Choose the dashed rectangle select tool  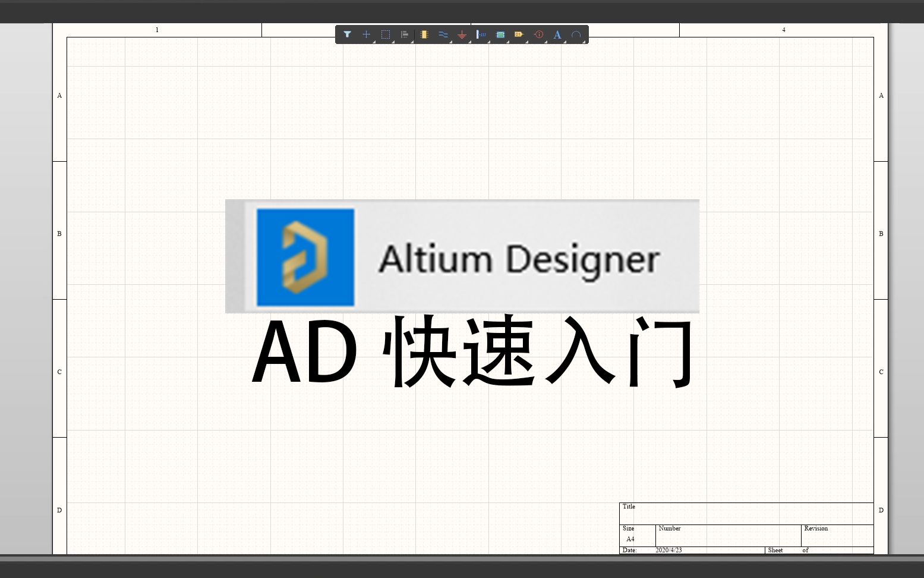385,34
